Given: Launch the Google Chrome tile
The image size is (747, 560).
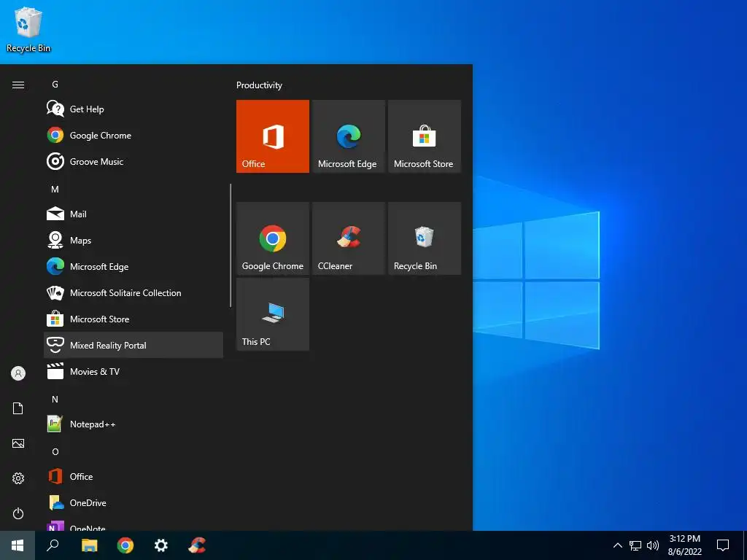Looking at the screenshot, I should pos(273,238).
